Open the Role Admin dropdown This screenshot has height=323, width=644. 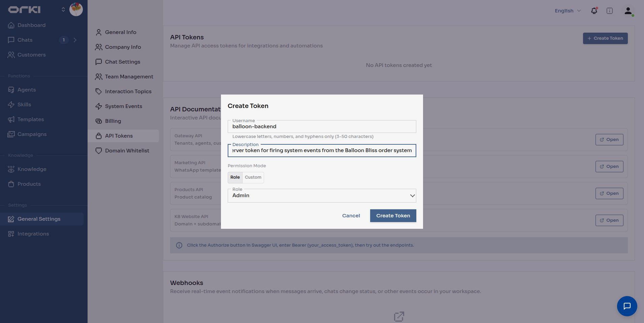(322, 195)
